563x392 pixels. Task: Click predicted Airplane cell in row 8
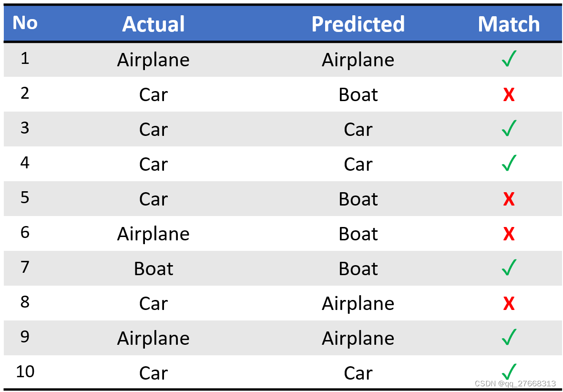358,304
